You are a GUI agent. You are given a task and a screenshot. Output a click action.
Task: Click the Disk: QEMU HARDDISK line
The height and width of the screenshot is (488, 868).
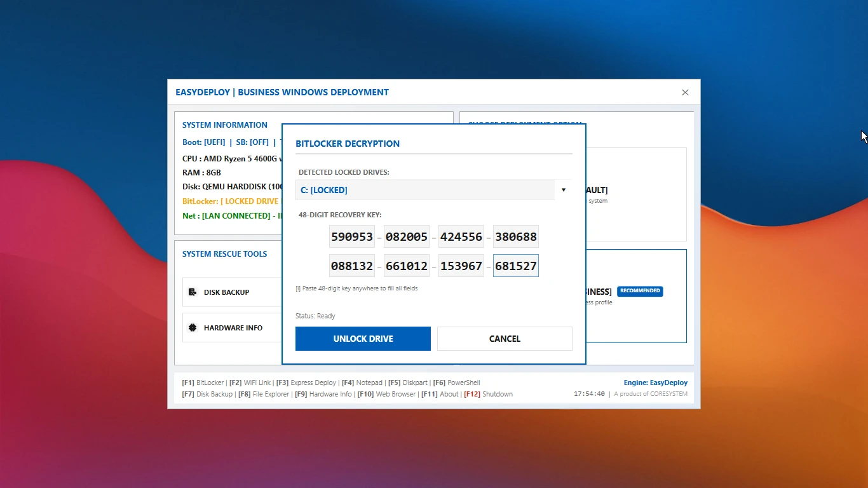tap(232, 187)
